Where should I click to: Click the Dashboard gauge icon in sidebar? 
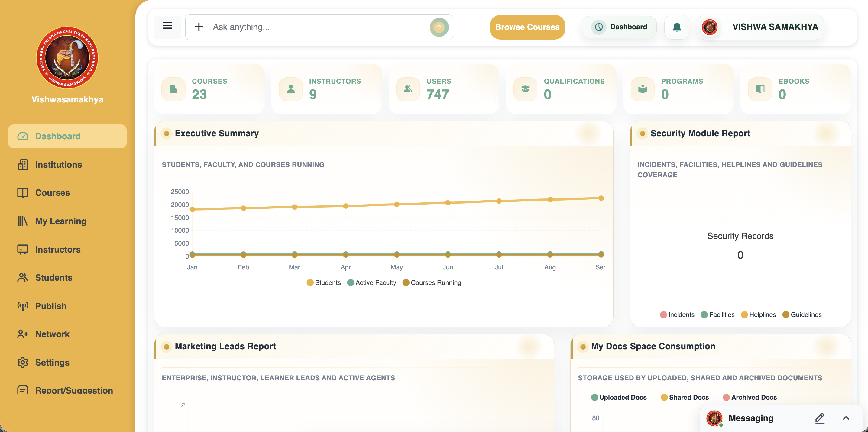23,136
